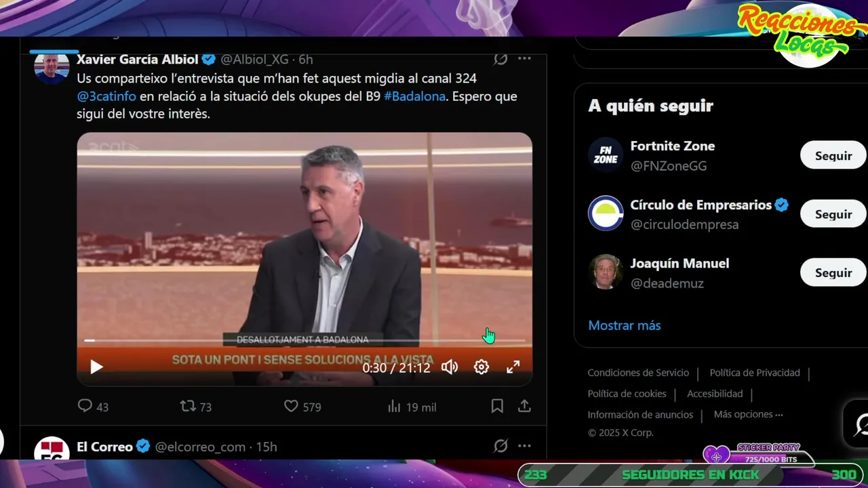Open Fortnite Zone profile avatar
The image size is (868, 488).
[606, 155]
